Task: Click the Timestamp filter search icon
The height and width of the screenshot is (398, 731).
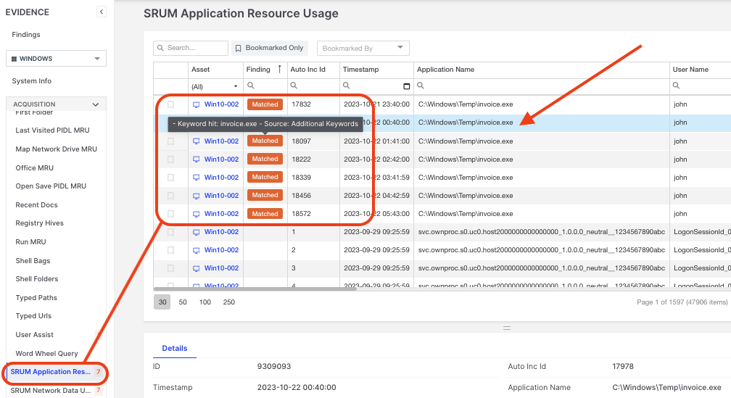Action: (346, 86)
